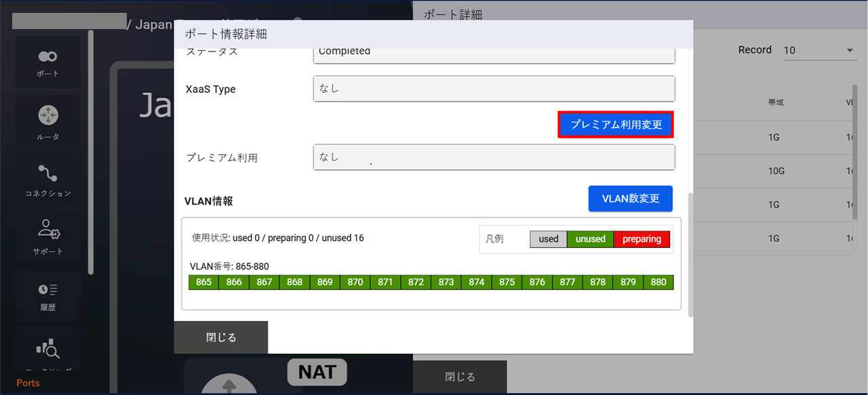Select VLAN block 866
Screen dimensions: 868x395
[234, 282]
